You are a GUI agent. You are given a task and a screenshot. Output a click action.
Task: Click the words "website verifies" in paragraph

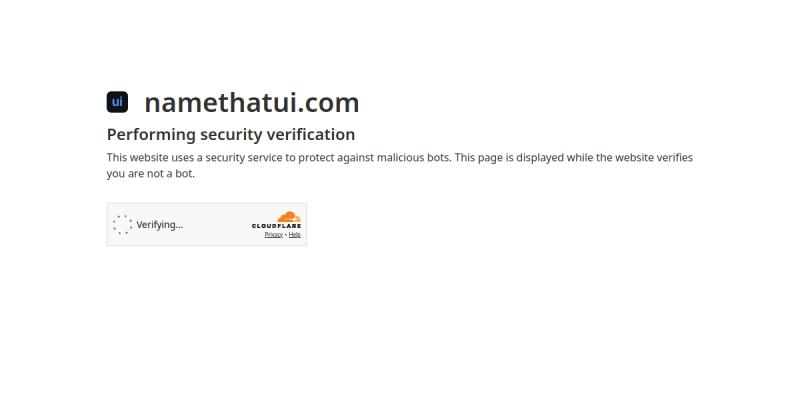pos(654,158)
